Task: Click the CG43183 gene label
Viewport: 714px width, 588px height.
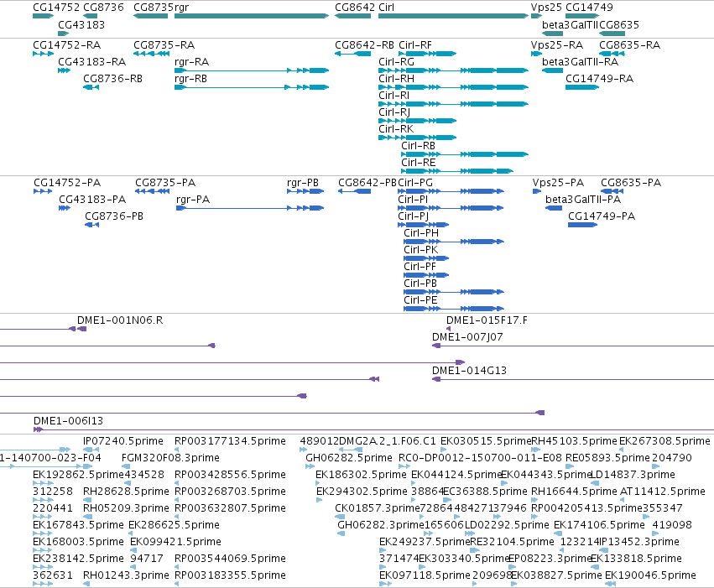Action: tap(81, 24)
